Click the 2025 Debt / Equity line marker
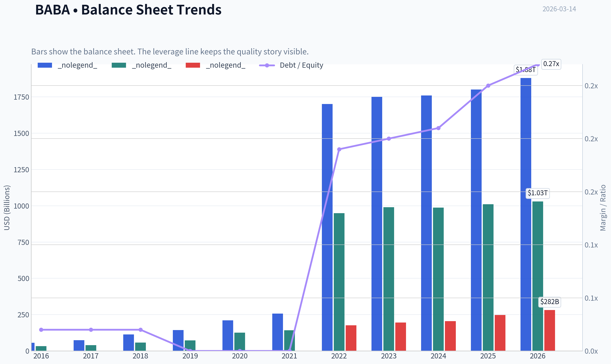 (488, 86)
